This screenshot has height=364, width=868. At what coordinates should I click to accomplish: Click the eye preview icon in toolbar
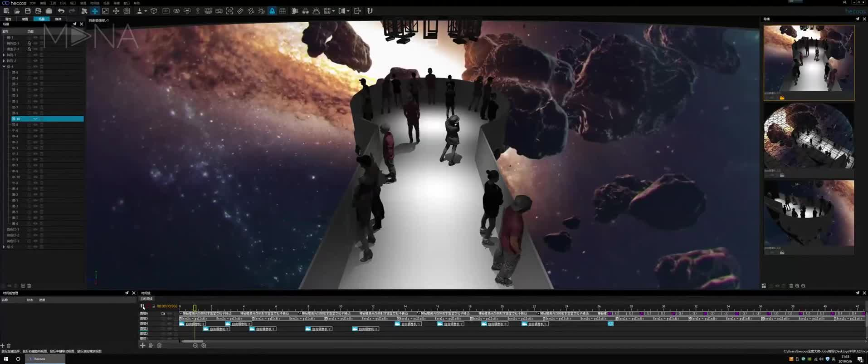[x=176, y=11]
